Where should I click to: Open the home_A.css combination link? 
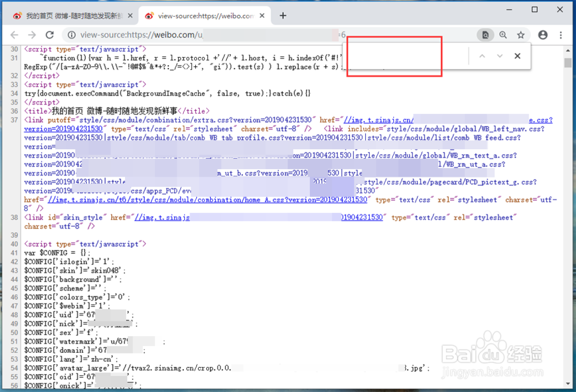click(x=207, y=200)
